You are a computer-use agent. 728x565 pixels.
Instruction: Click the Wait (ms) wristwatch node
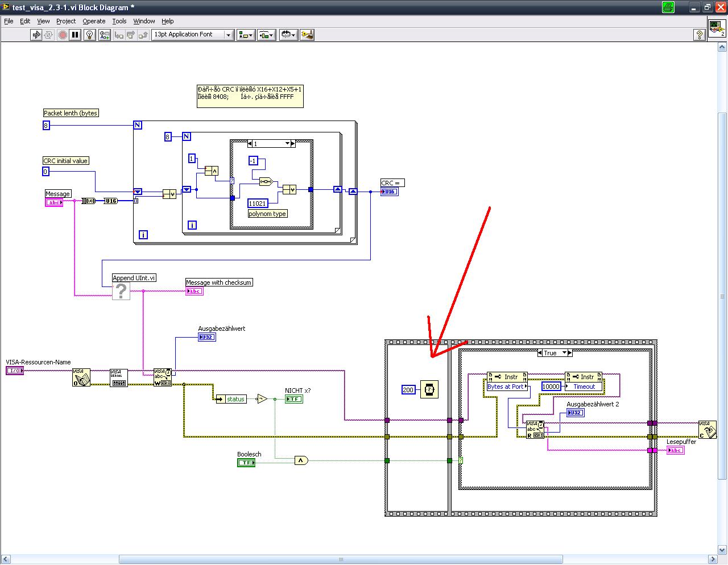(x=429, y=389)
